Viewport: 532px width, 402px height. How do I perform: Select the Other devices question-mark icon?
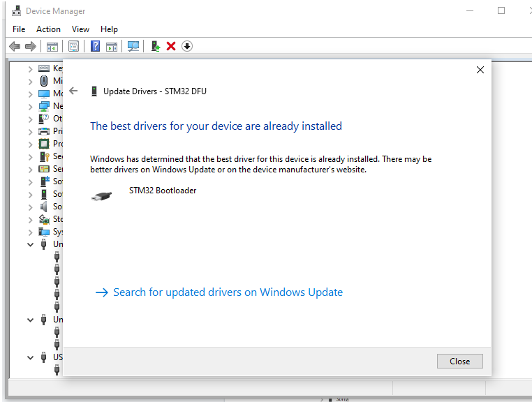click(44, 119)
